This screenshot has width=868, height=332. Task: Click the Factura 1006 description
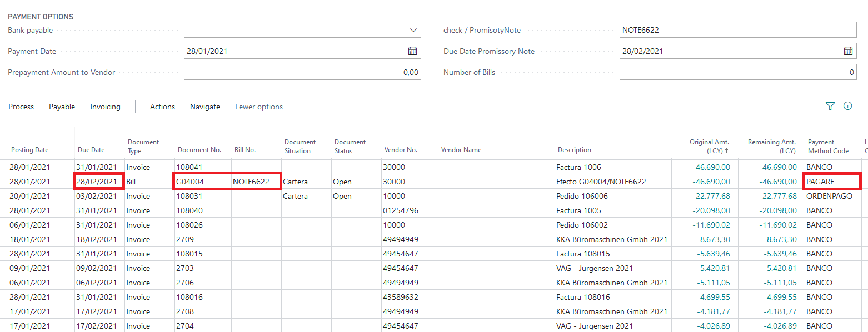578,167
